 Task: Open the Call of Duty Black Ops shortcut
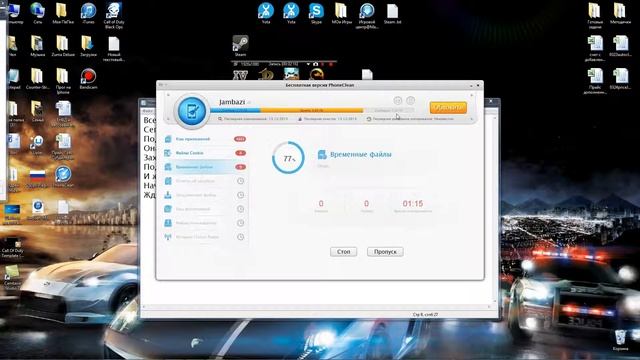point(114,16)
